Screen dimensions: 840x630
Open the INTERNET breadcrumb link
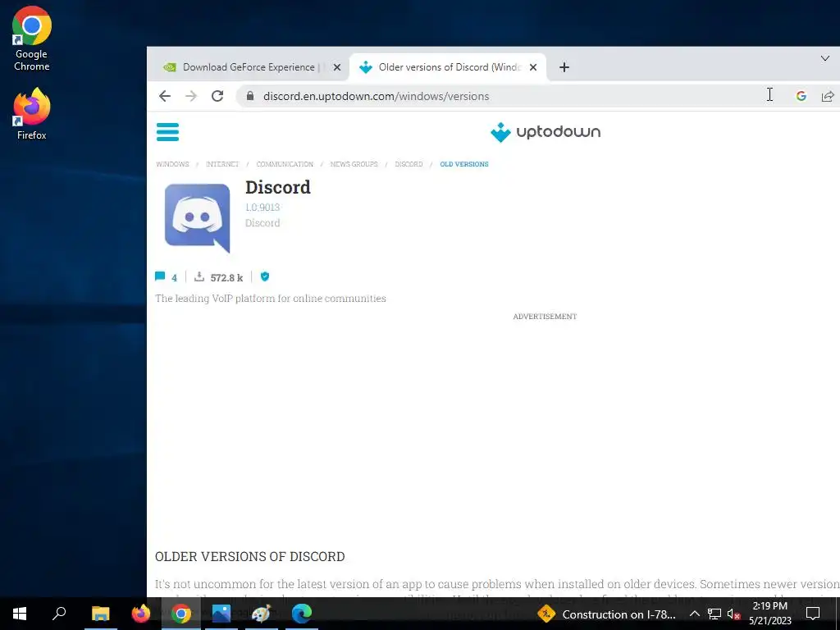222,164
